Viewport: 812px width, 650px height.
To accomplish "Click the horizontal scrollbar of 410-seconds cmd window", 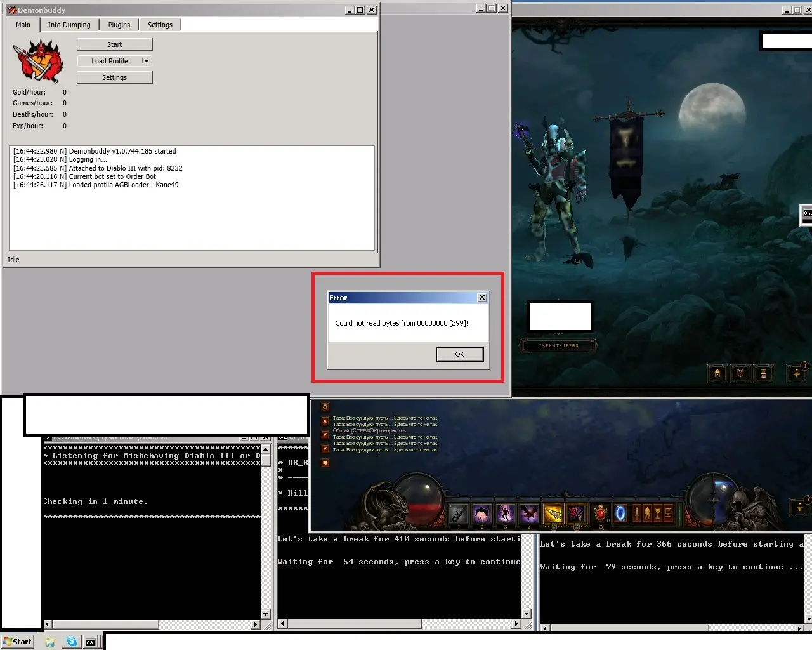I will click(x=399, y=624).
